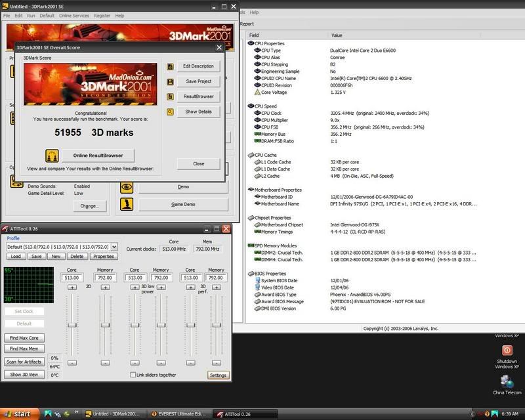525x420 pixels.
Task: Collapse the BIOS Properties section
Action: pos(249,274)
